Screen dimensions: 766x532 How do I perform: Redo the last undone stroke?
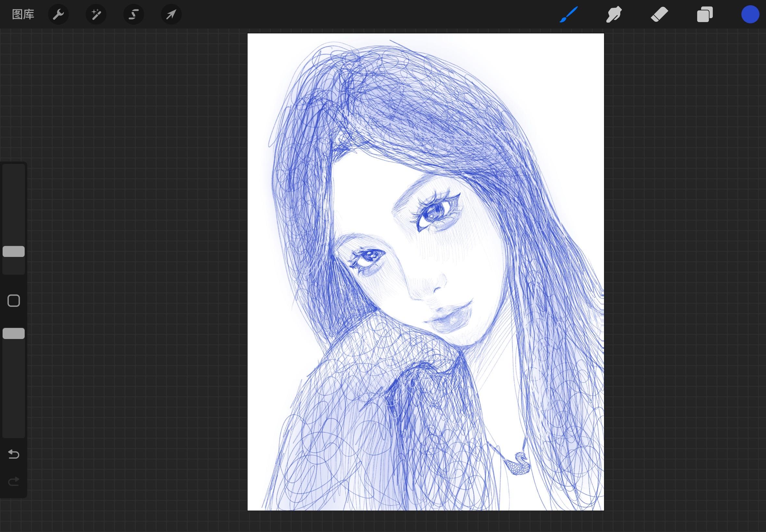click(x=14, y=482)
